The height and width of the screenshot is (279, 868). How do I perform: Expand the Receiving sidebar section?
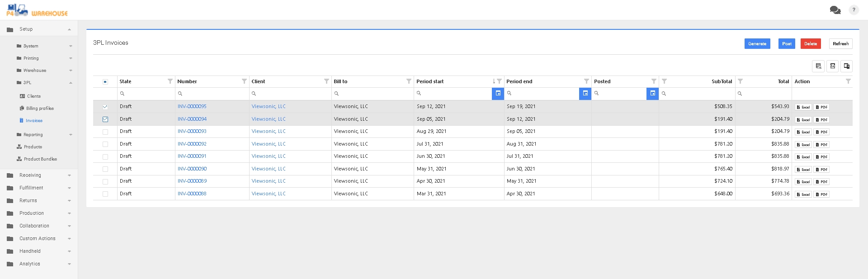pyautogui.click(x=30, y=175)
